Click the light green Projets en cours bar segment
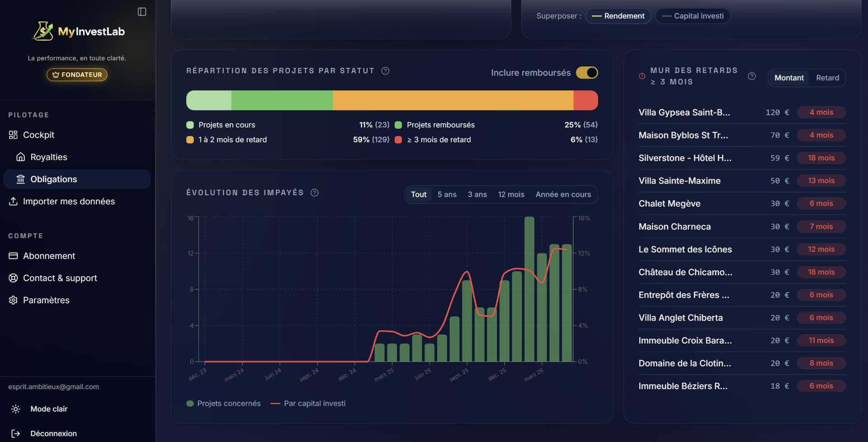This screenshot has width=868, height=442. click(209, 100)
